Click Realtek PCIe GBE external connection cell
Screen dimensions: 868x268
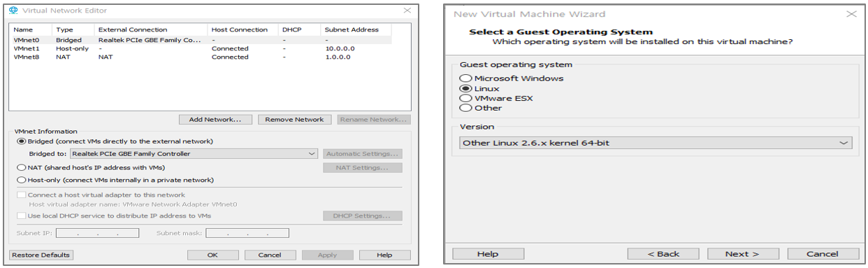[x=150, y=40]
